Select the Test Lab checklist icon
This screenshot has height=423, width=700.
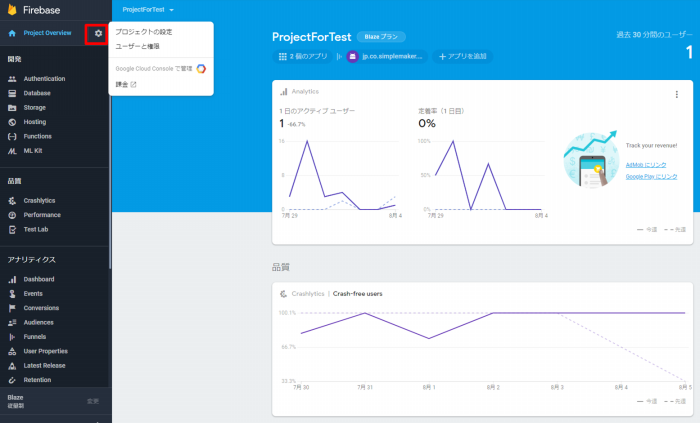[12, 229]
